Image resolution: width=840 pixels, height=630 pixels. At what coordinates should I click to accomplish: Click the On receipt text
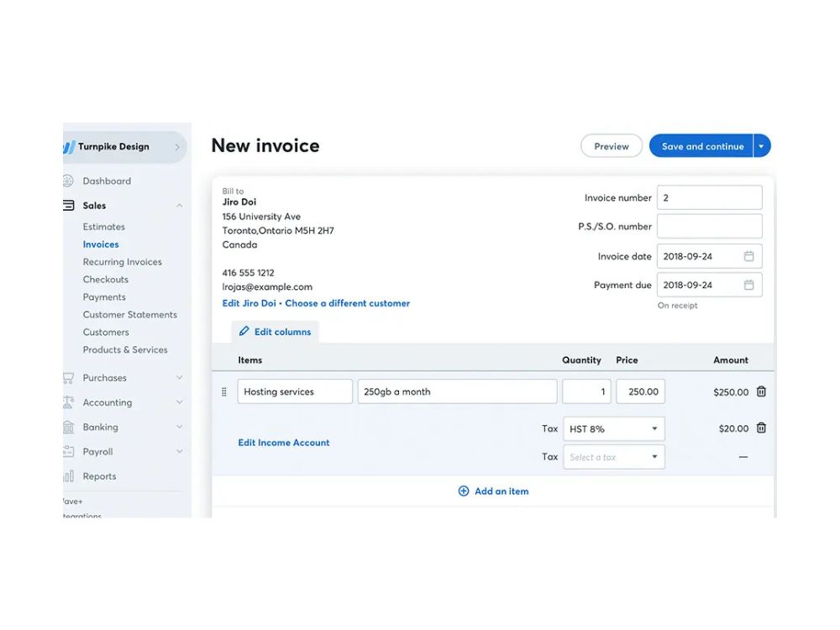pyautogui.click(x=678, y=306)
